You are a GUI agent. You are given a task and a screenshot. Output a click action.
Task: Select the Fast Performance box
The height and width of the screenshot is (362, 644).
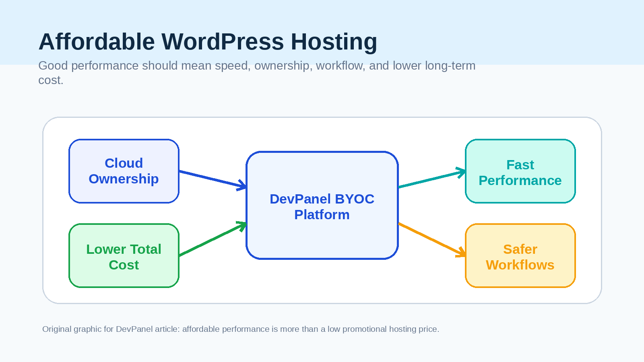point(520,171)
